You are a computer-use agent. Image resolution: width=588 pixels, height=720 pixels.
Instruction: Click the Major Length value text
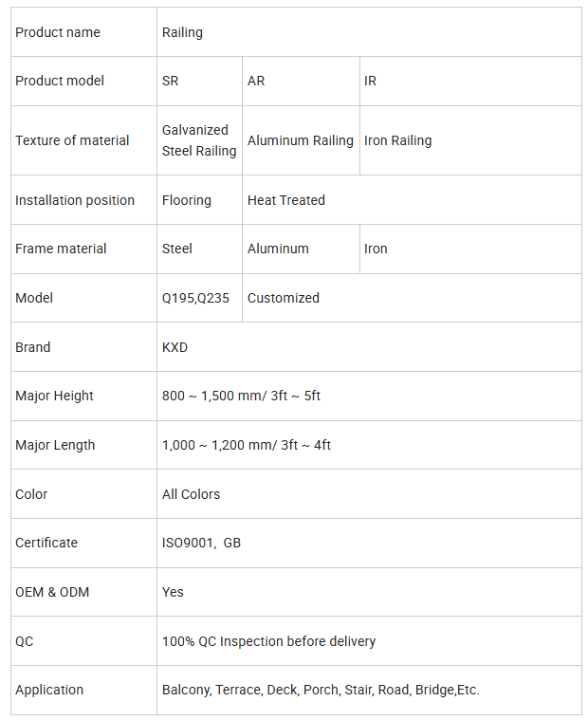pos(247,445)
